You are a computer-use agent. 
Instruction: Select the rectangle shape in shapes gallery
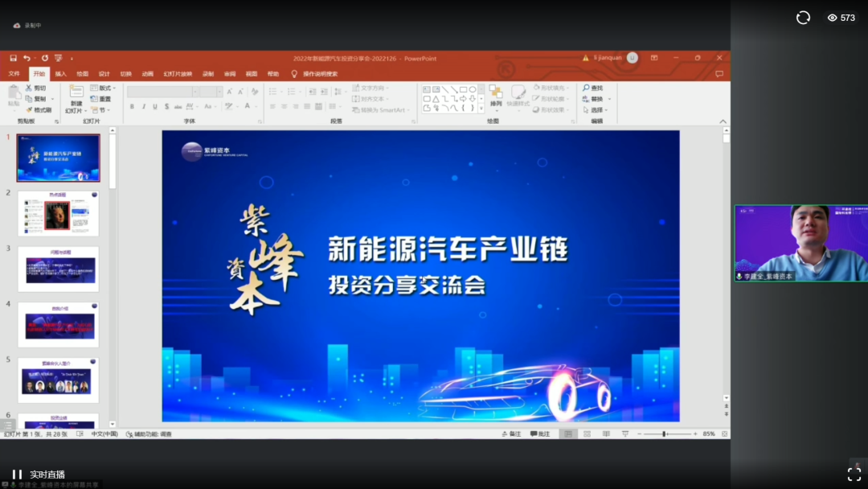(464, 89)
